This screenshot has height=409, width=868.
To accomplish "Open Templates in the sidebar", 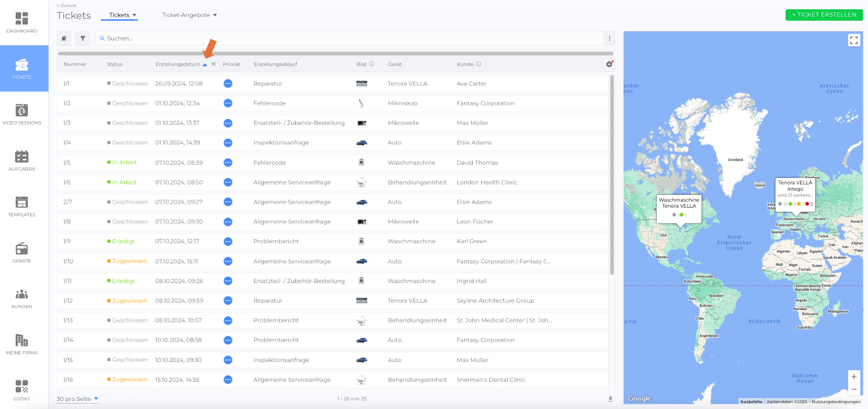I will [21, 202].
